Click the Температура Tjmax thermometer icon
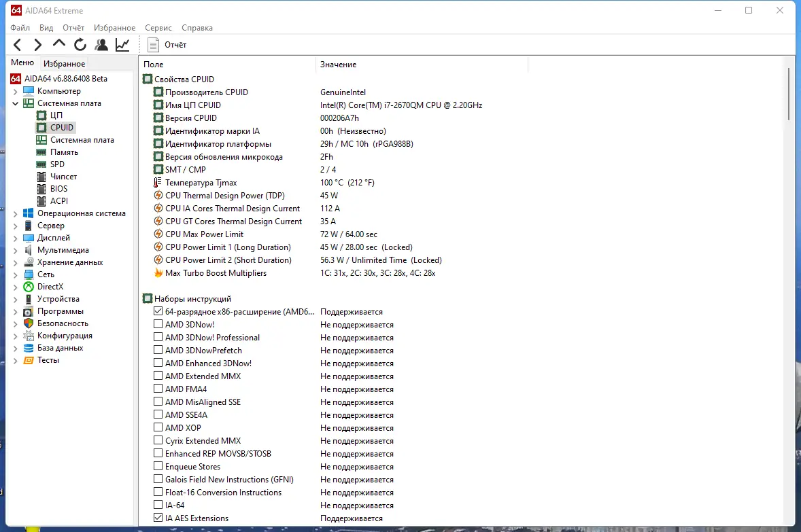 coord(158,183)
